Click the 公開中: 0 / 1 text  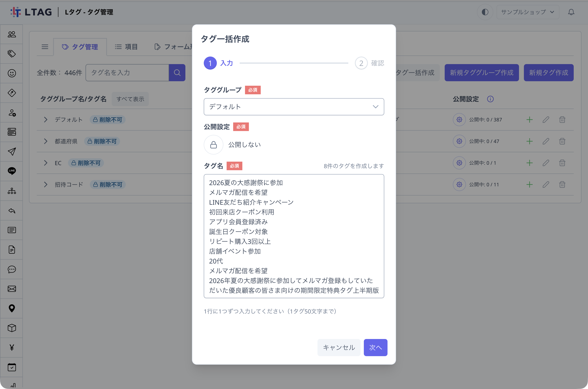tap(482, 163)
